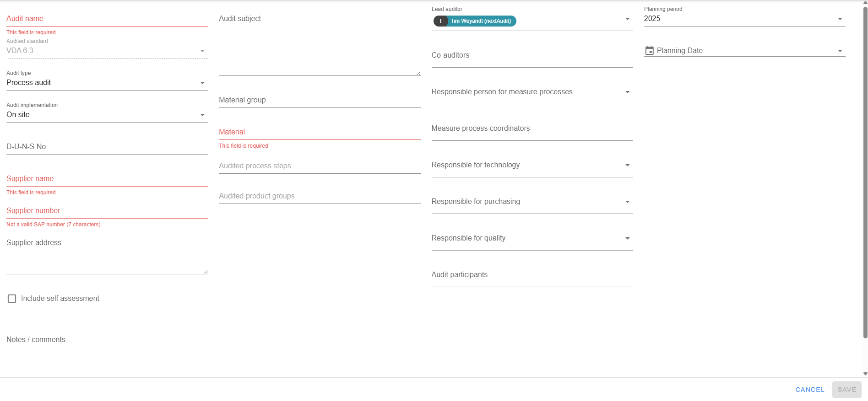The height and width of the screenshot is (401, 868).
Task: Click the Tim Weyandt lead auditor chip
Action: tap(480, 21)
